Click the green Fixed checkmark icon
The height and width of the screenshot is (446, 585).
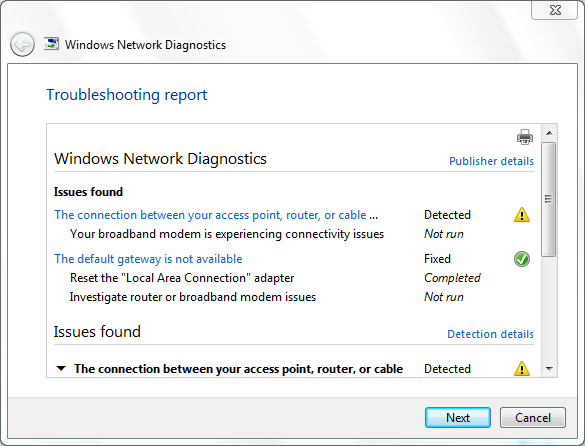click(522, 259)
